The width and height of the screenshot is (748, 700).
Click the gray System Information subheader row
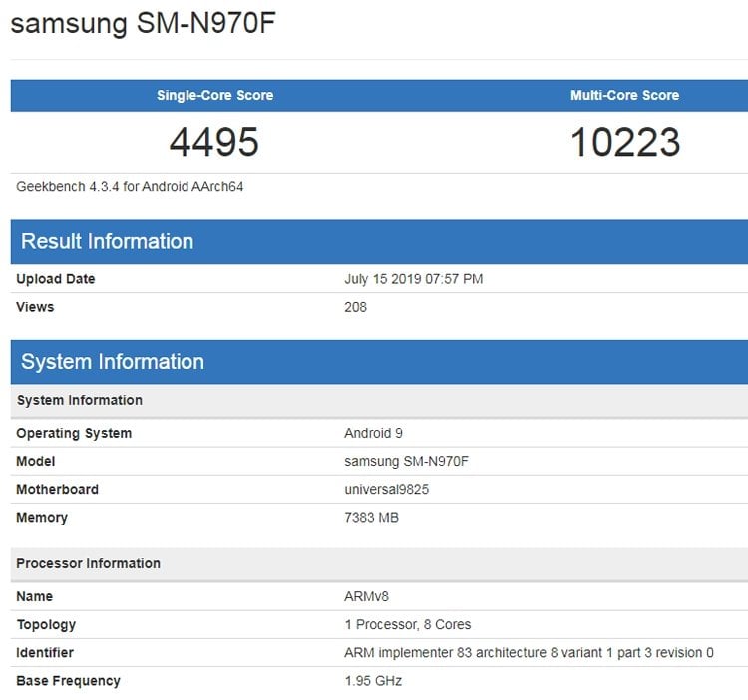click(379, 401)
